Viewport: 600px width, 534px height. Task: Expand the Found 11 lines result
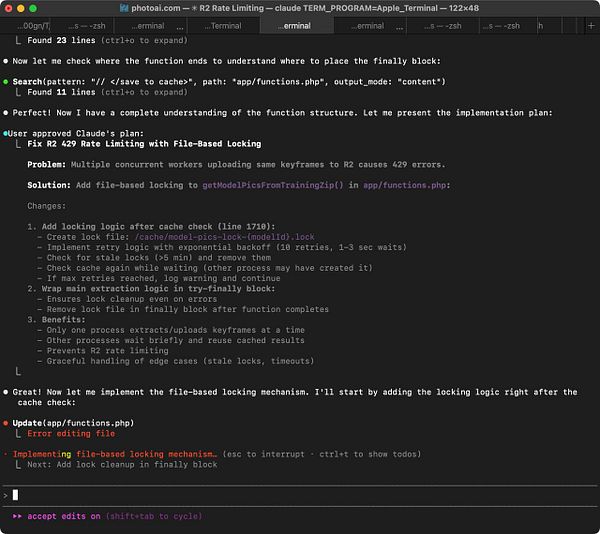107,92
